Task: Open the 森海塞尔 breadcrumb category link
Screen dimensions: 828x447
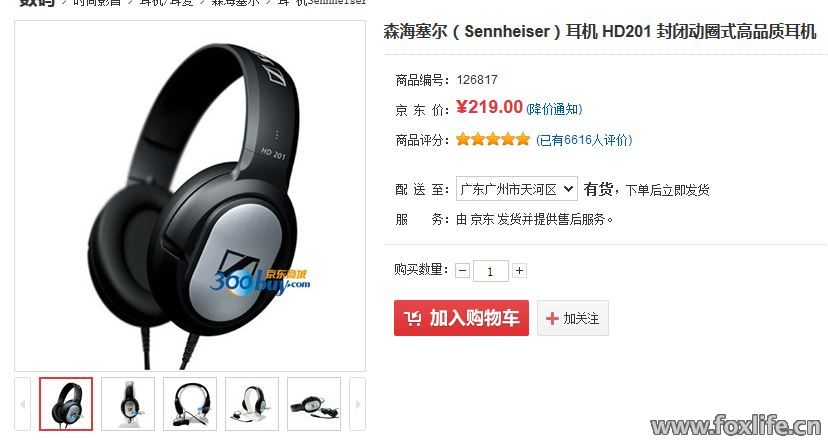Action: coord(236,2)
